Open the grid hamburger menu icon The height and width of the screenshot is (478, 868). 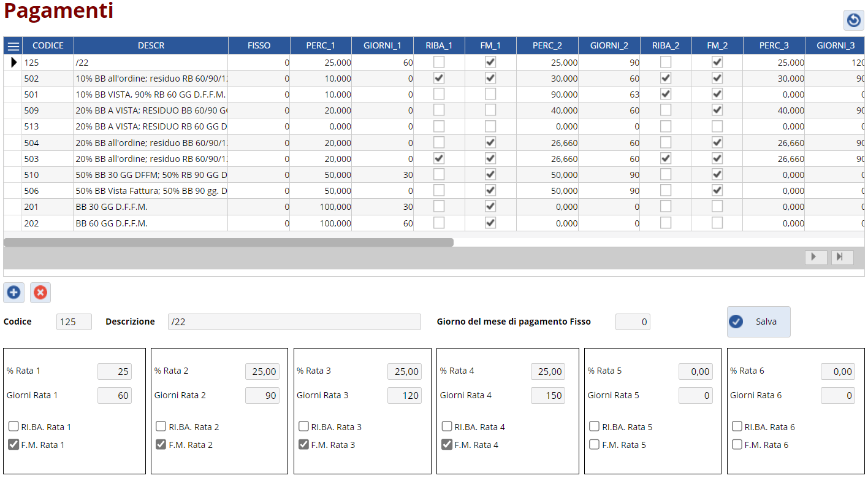tap(13, 46)
